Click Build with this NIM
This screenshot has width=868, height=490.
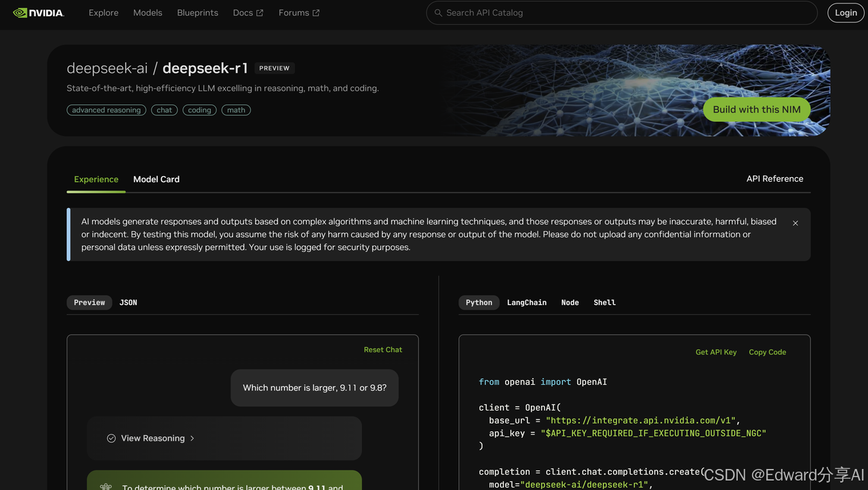(x=757, y=109)
